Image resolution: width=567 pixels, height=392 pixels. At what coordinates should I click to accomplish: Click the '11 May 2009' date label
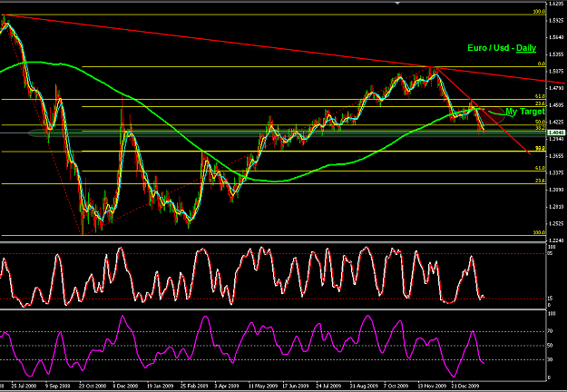[x=262, y=386]
